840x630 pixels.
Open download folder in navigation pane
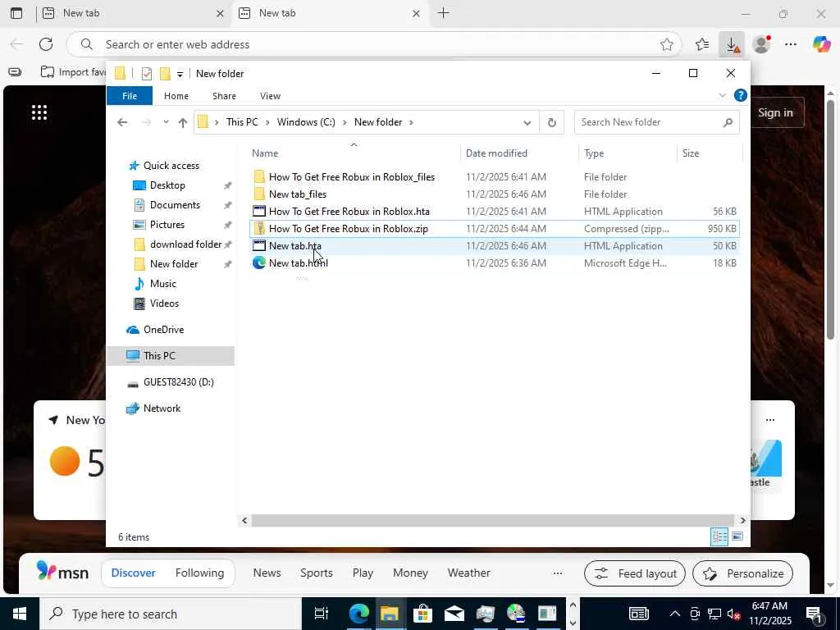(x=185, y=244)
